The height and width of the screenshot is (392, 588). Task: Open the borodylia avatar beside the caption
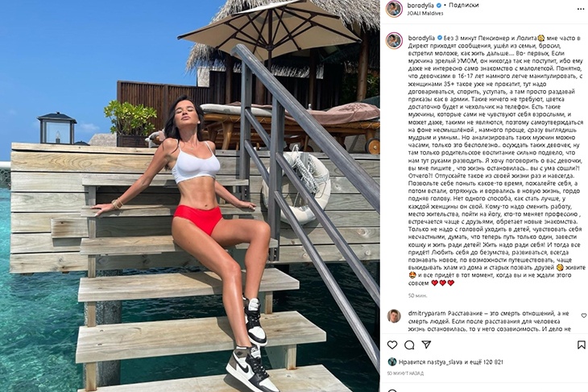click(x=394, y=40)
